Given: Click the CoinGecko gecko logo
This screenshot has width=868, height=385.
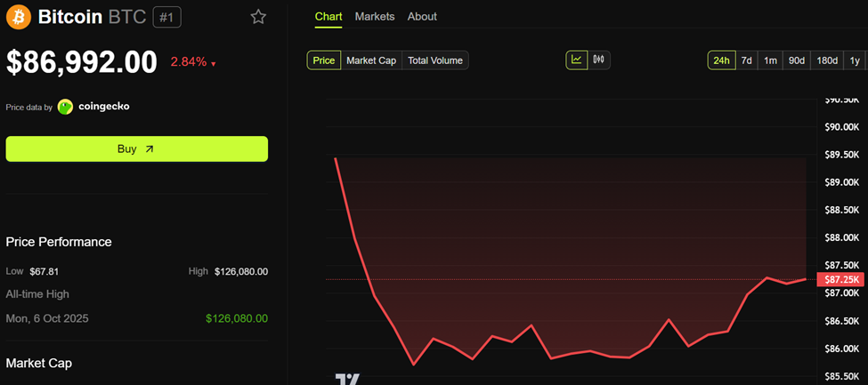Looking at the screenshot, I should click(65, 107).
